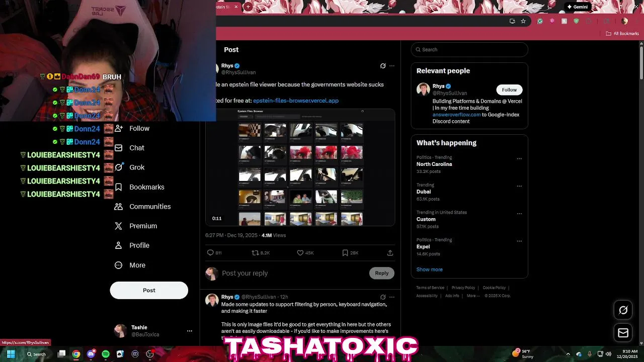Open options for Expel trend
This screenshot has width=644, height=362.
[x=519, y=241]
